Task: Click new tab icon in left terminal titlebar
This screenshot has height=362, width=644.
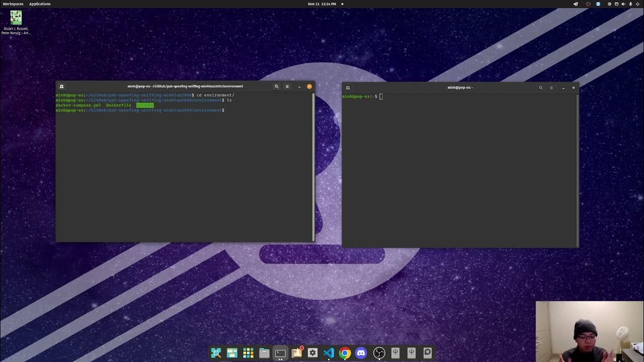Action: (61, 86)
